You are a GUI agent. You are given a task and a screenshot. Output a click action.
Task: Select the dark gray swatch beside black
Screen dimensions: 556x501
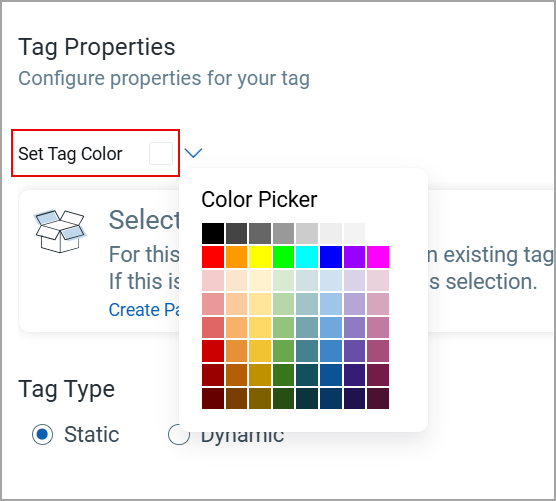(x=237, y=233)
